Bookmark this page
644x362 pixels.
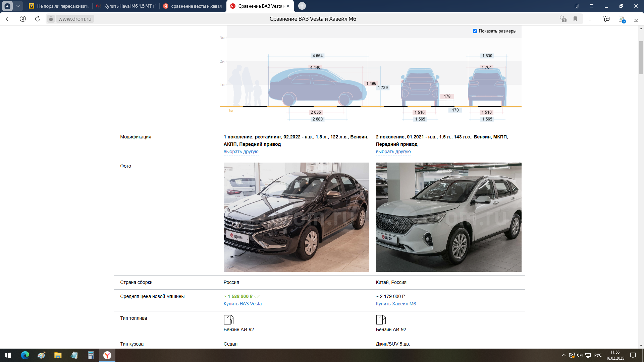click(575, 19)
